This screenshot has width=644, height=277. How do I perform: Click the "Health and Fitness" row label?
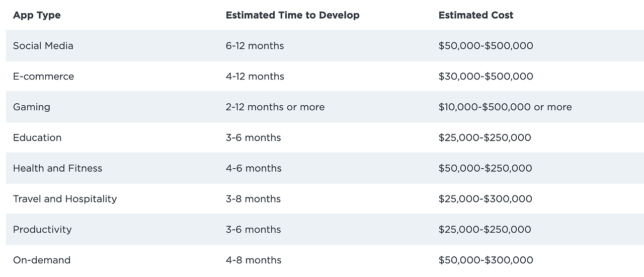coord(57,168)
